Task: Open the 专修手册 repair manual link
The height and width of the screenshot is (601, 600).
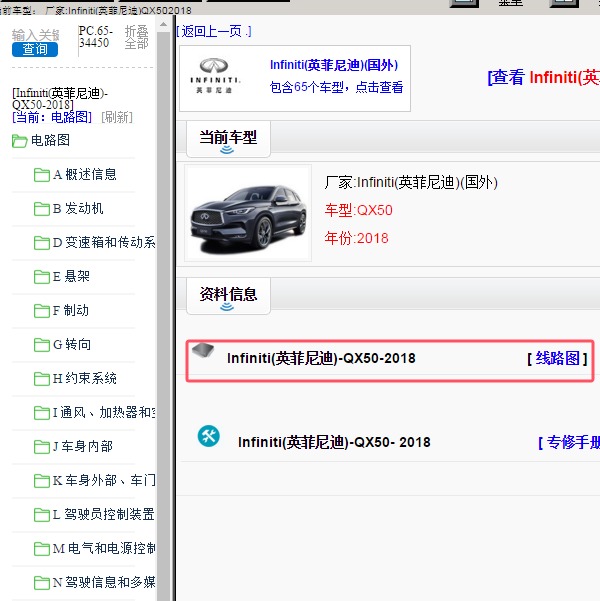Action: (x=569, y=443)
